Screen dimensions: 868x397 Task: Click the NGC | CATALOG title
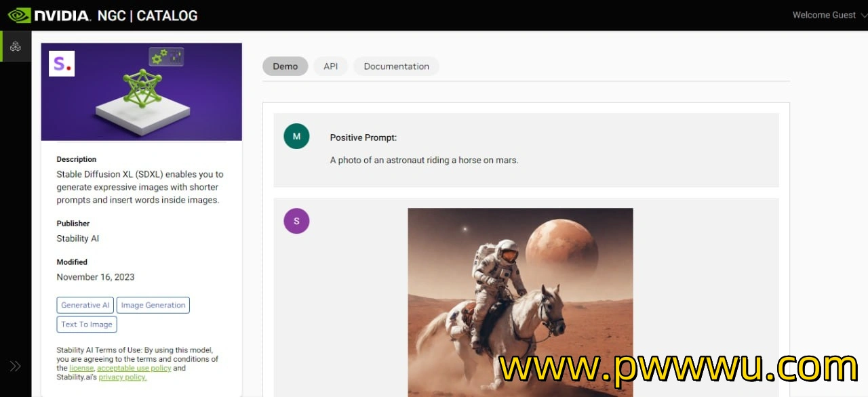(148, 16)
